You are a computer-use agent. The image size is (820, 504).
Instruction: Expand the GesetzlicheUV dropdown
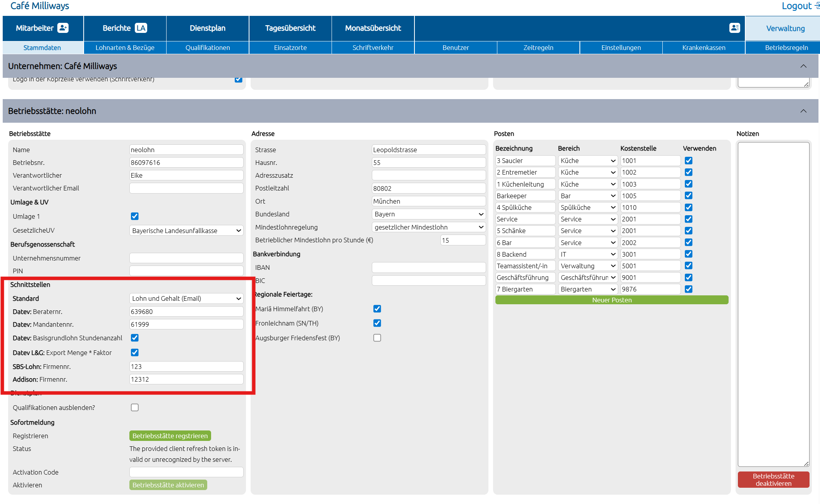click(x=186, y=231)
